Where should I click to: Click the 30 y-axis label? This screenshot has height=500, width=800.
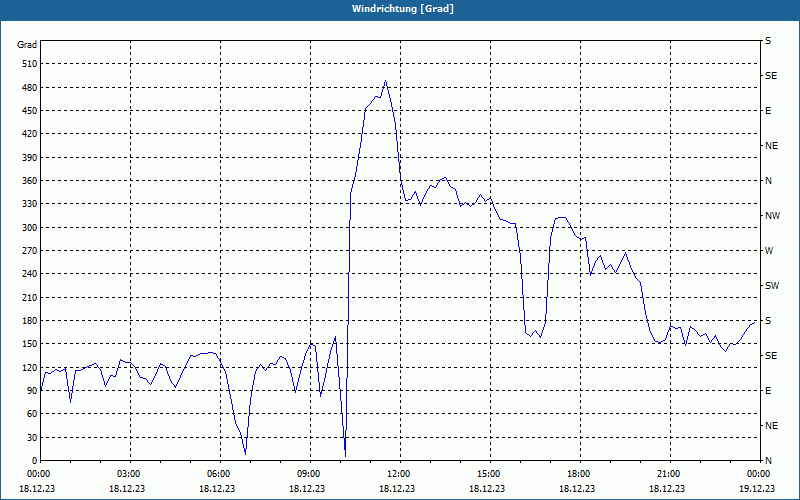(32, 437)
